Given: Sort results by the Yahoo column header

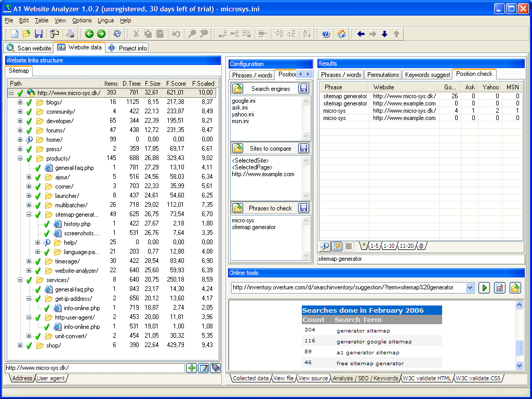Looking at the screenshot, I should 490,87.
